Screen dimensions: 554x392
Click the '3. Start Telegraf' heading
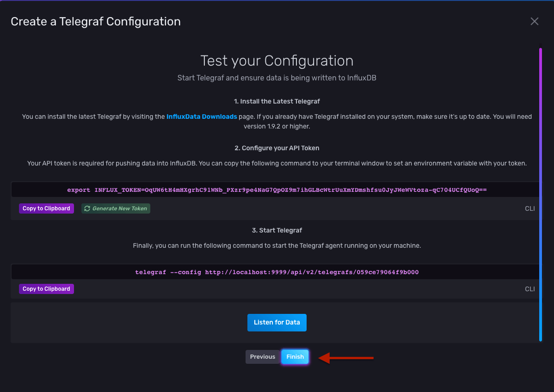point(277,230)
